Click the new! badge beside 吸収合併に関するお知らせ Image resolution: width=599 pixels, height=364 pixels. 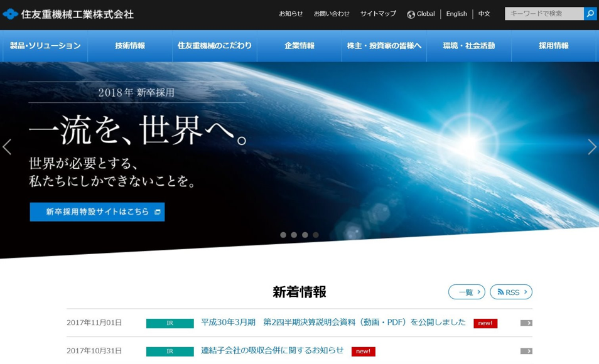click(364, 351)
